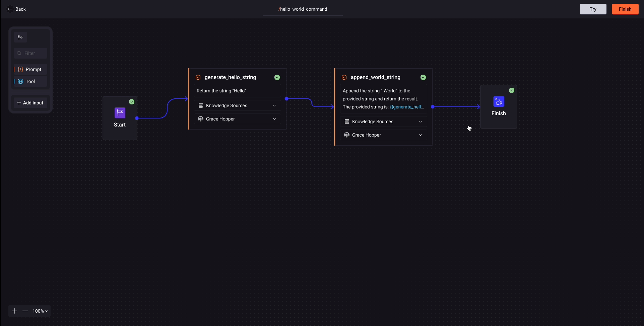Click the Start node flag icon
This screenshot has height=326, width=644.
click(120, 113)
